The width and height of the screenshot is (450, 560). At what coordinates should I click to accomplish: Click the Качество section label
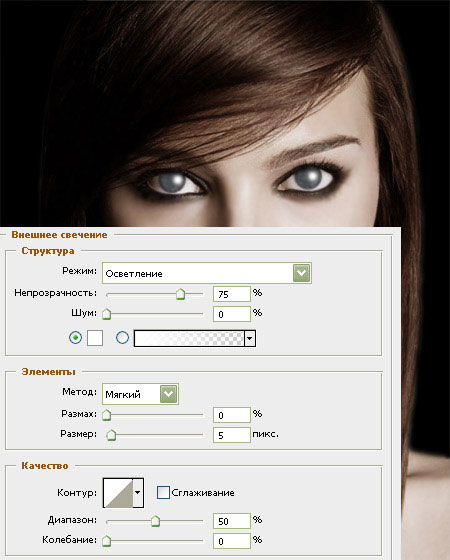pos(45,466)
